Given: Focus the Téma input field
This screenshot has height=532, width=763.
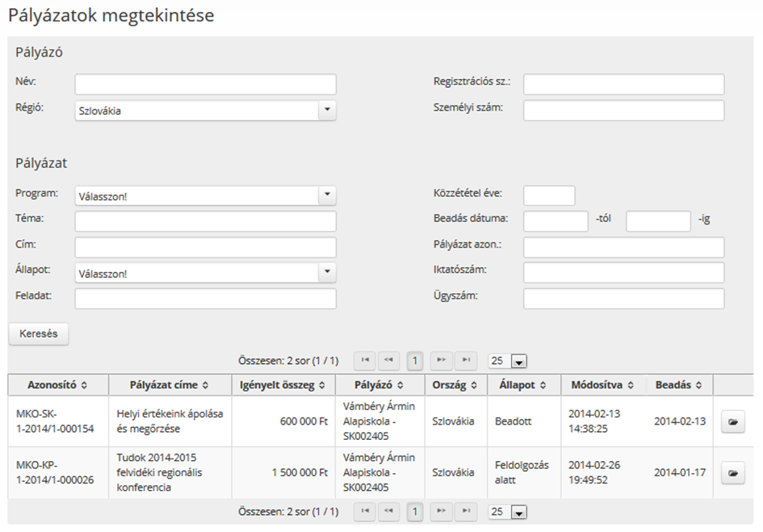Looking at the screenshot, I should click(205, 221).
